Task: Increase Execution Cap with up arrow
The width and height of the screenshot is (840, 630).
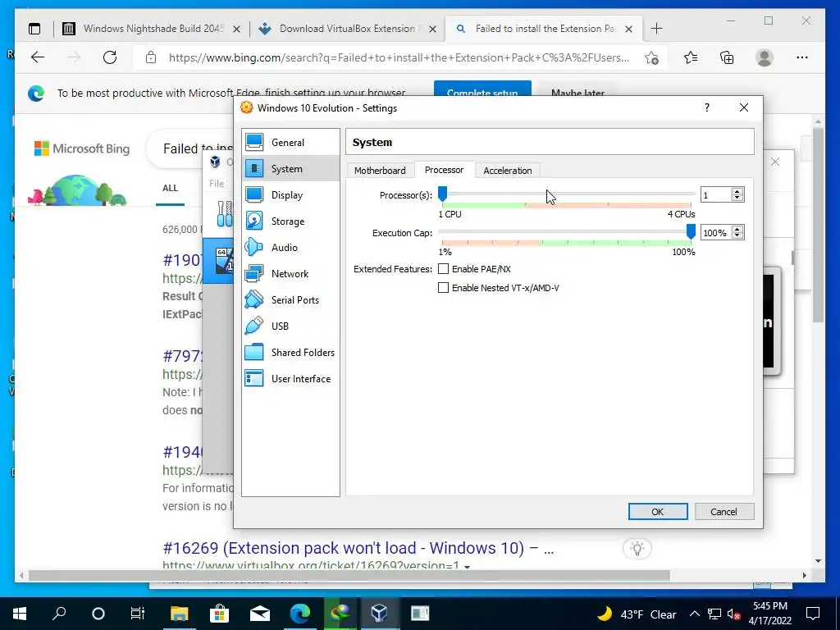Action: (737, 230)
